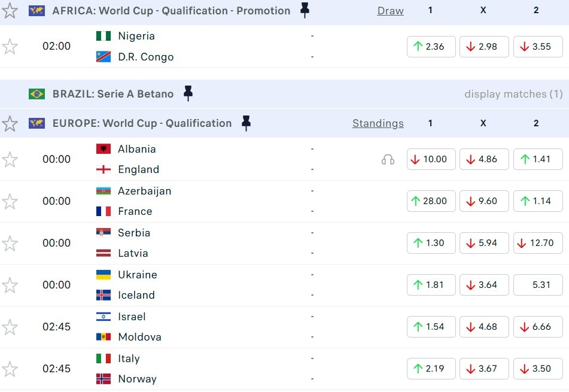
Task: Pin the Europe World Cup Qualification league
Action: [x=246, y=123]
